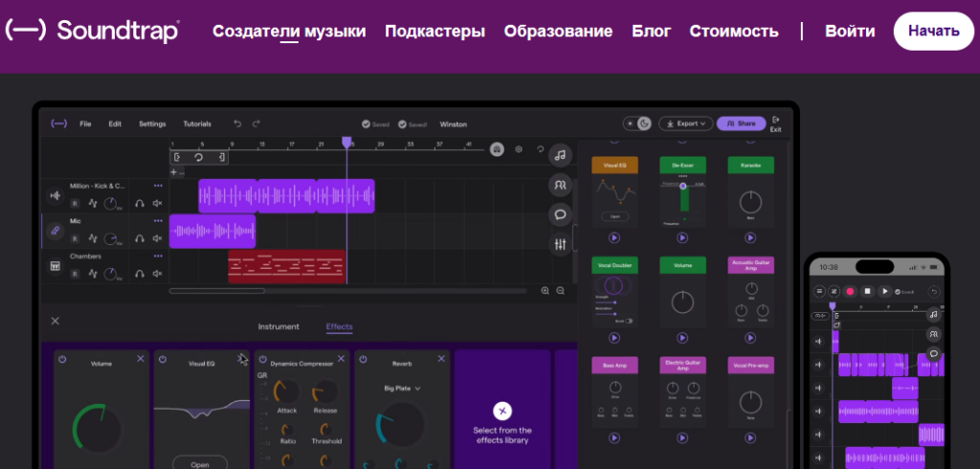Preview the De-Esser effect play button
The height and width of the screenshot is (469, 980).
tap(682, 237)
